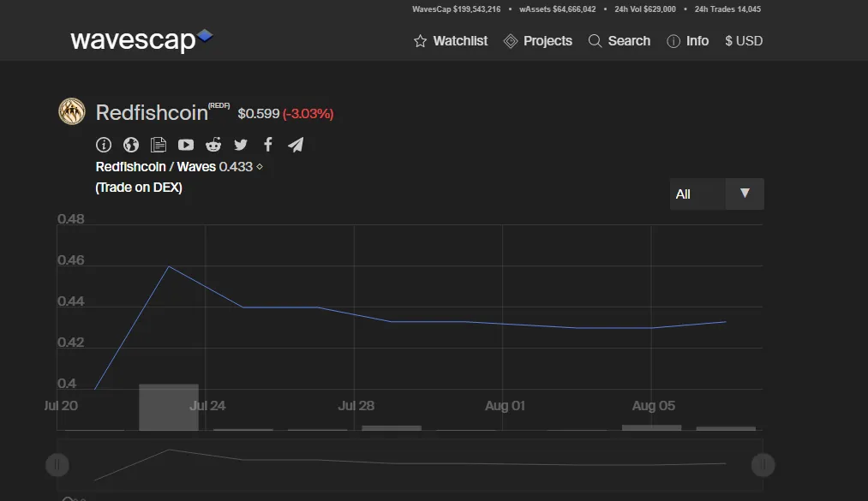Open the whitepaper document icon
The height and width of the screenshot is (501, 868).
159,145
